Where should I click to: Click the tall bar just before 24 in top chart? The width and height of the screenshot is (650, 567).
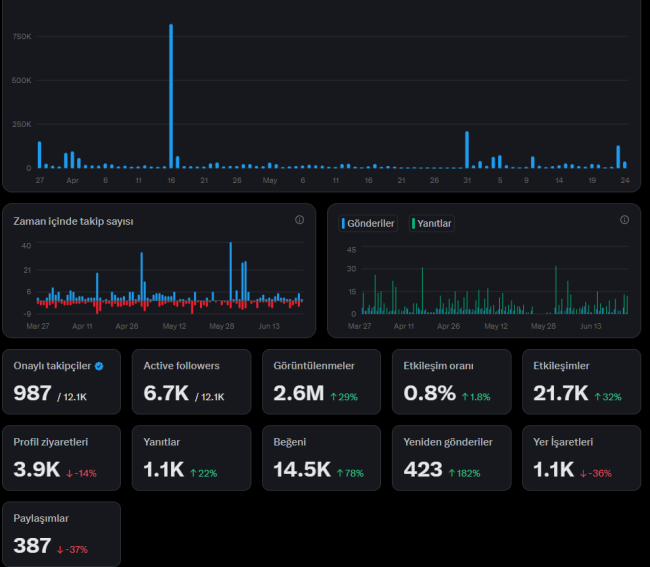point(618,157)
